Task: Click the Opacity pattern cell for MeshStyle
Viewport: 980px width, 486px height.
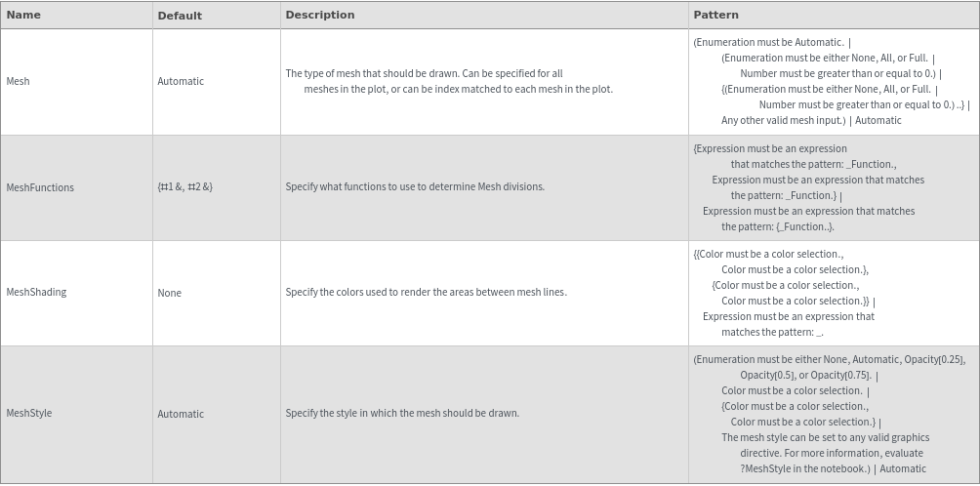Action: (x=828, y=414)
